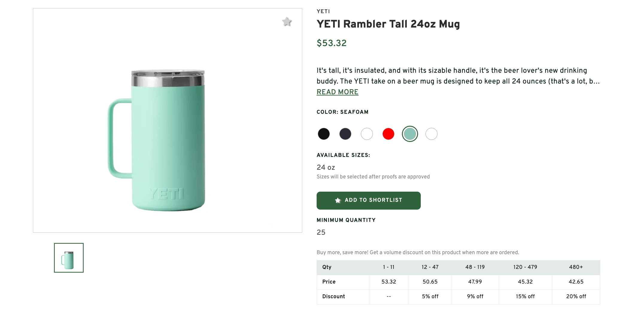Select the red color swatch
Viewport: 644px width, 309px height.
coord(388,134)
